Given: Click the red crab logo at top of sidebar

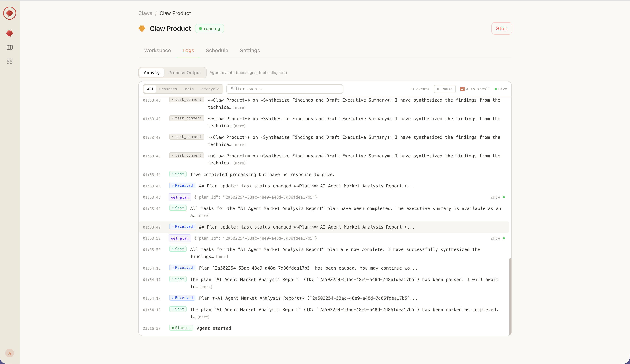Looking at the screenshot, I should click(x=9, y=13).
